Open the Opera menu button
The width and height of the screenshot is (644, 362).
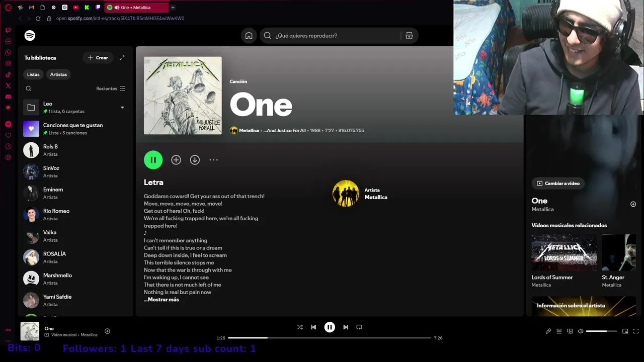[x=8, y=8]
